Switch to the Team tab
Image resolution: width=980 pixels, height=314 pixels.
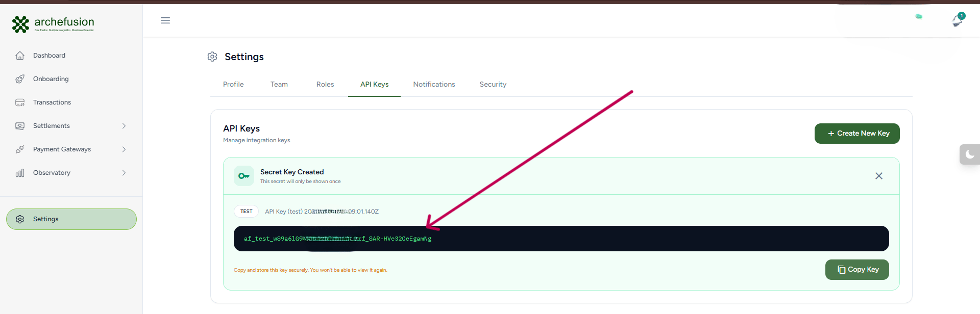click(x=279, y=84)
